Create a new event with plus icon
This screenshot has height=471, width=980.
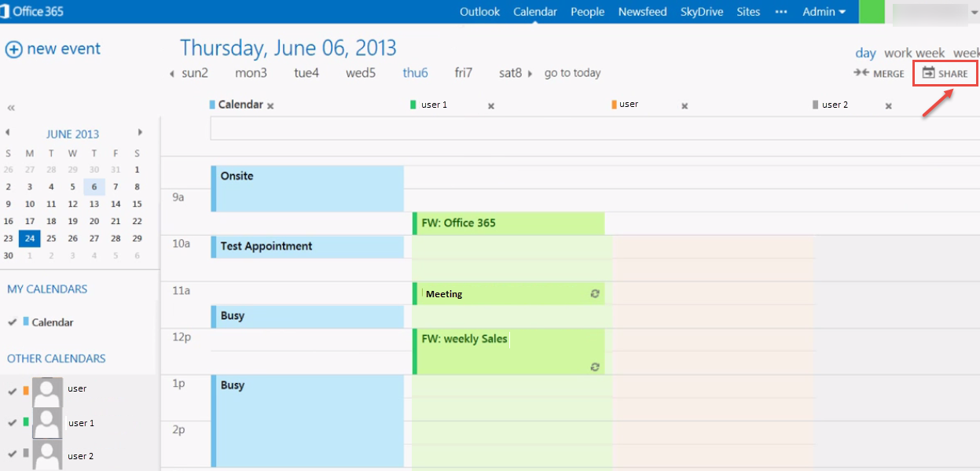[14, 50]
